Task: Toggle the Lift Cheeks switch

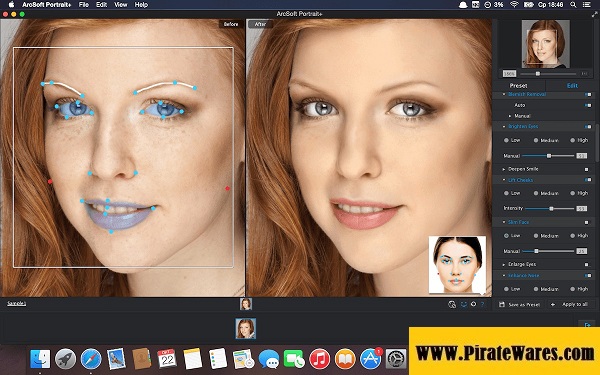Action: [x=588, y=180]
